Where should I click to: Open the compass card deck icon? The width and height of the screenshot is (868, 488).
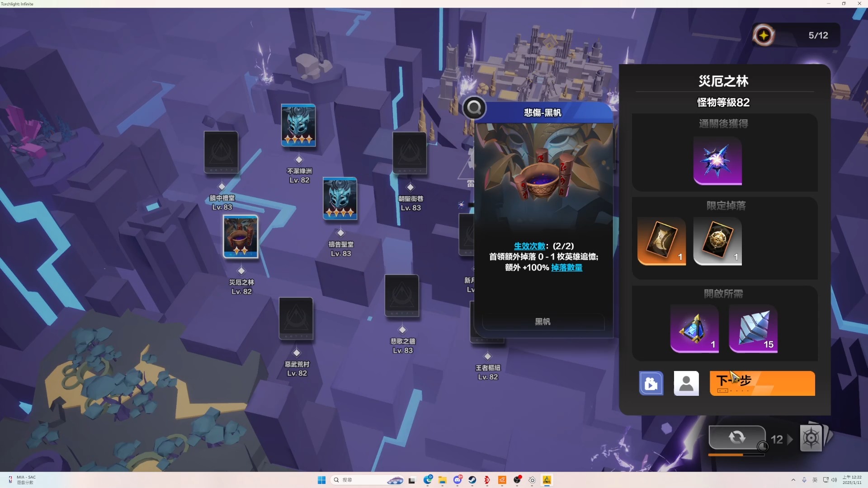click(811, 438)
